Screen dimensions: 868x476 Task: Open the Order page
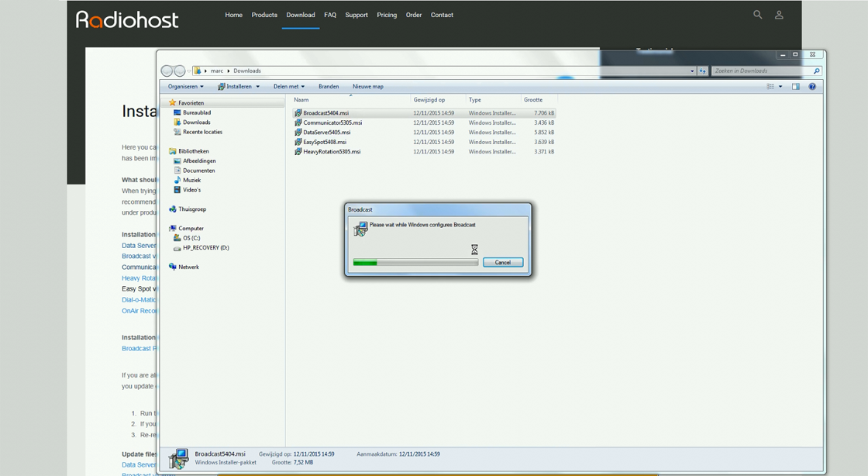414,15
